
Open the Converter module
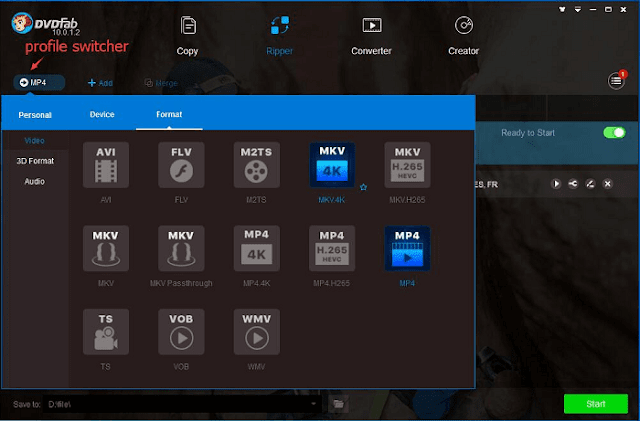point(371,36)
